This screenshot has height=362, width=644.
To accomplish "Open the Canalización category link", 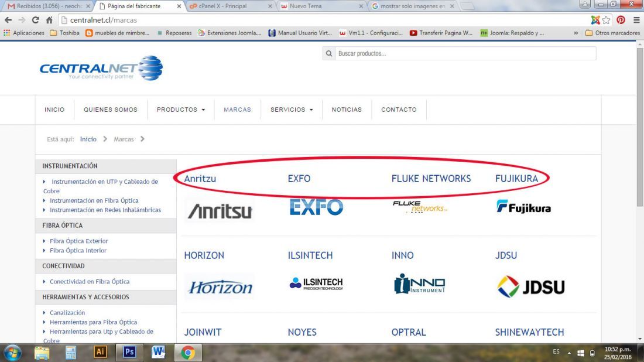I will (67, 313).
